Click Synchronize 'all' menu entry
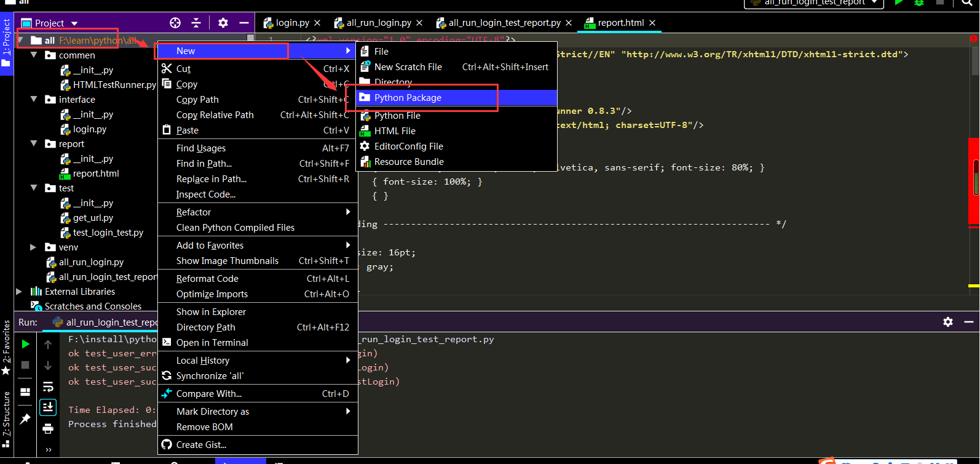This screenshot has width=980, height=464. (x=258, y=376)
